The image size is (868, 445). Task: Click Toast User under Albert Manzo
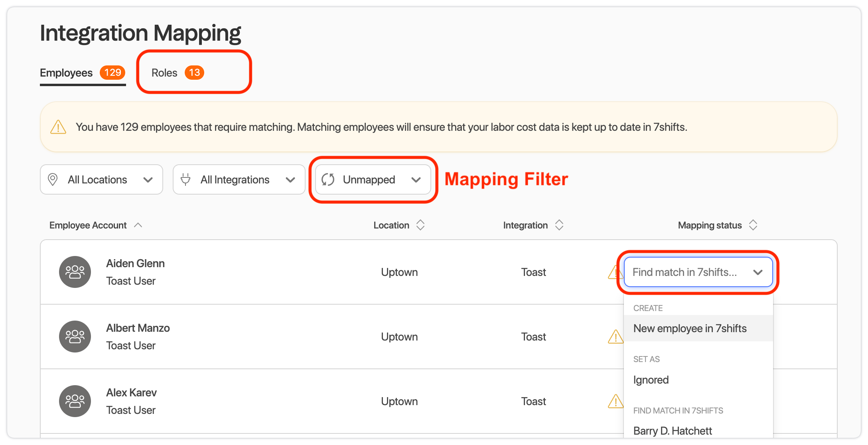pos(131,345)
